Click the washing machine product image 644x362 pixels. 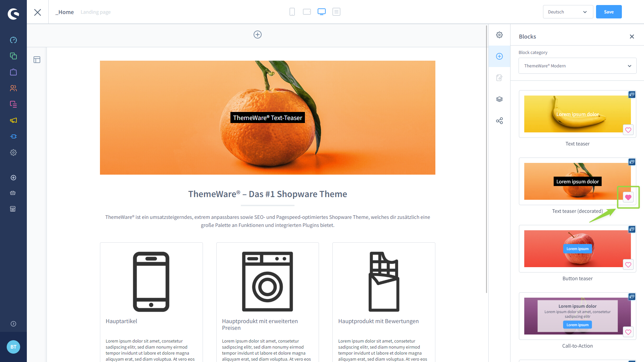click(268, 282)
